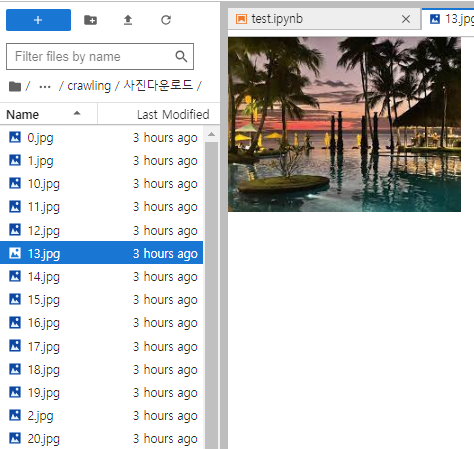Refresh the file list with the reload icon

tap(166, 20)
